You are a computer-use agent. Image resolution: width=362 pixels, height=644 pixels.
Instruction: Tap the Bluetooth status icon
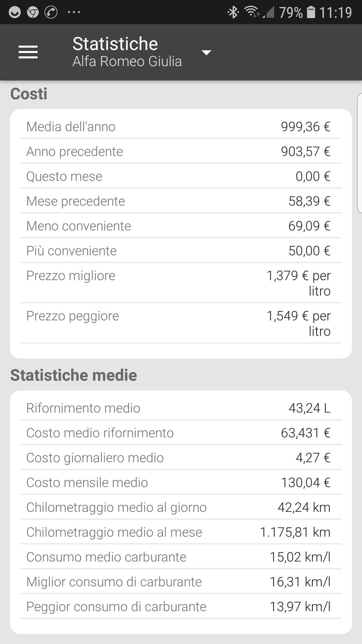[x=233, y=12]
